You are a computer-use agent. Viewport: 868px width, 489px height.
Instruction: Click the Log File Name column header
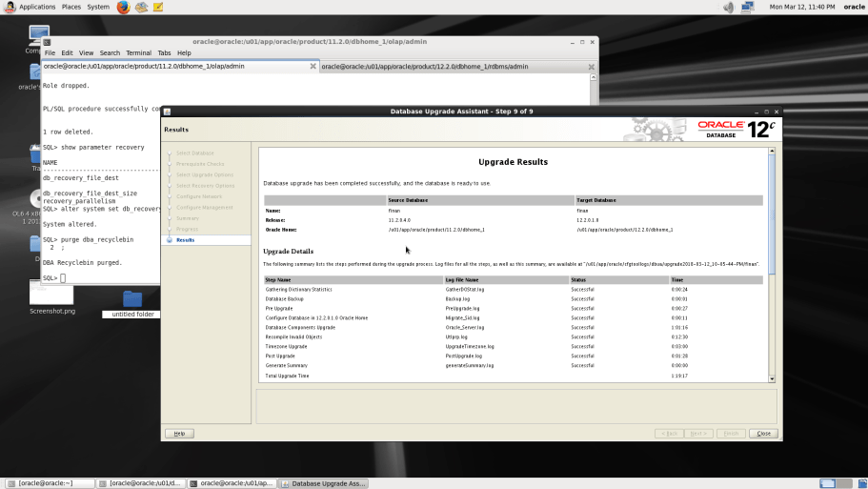coord(507,280)
